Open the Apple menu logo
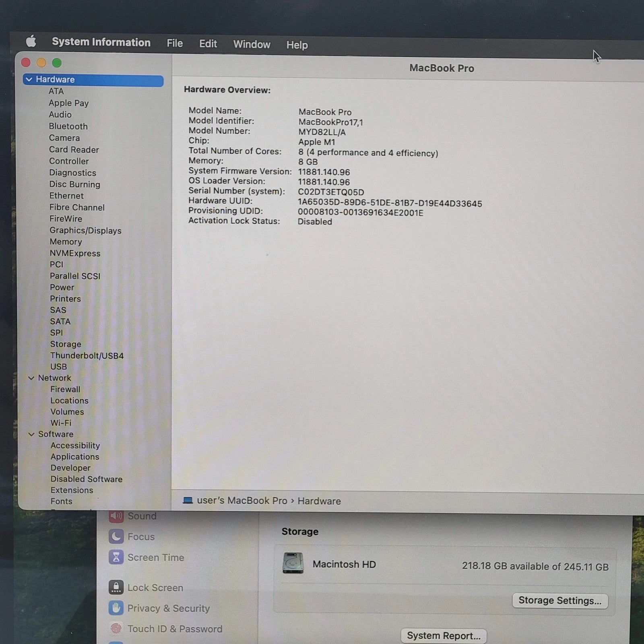Image resolution: width=644 pixels, height=644 pixels. [x=31, y=41]
